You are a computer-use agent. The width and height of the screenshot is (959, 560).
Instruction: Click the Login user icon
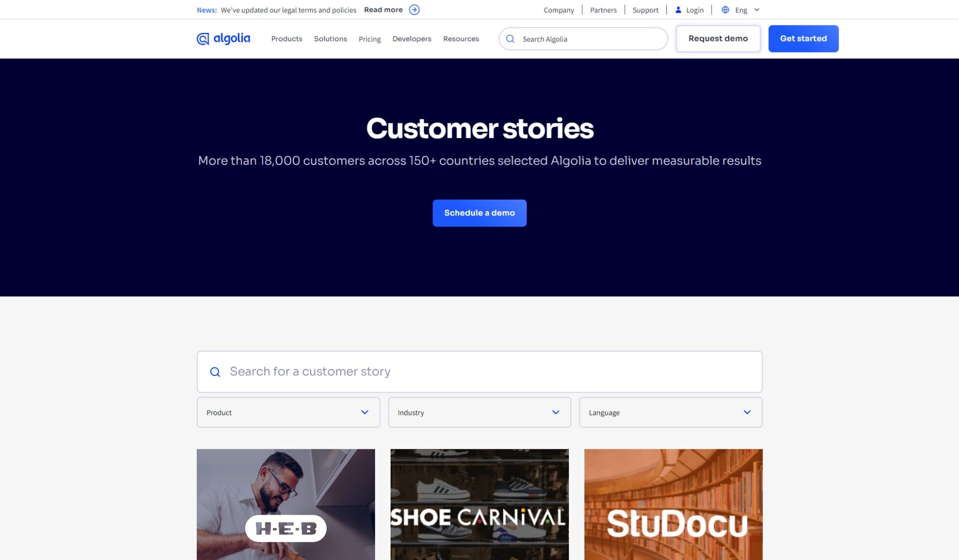678,10
